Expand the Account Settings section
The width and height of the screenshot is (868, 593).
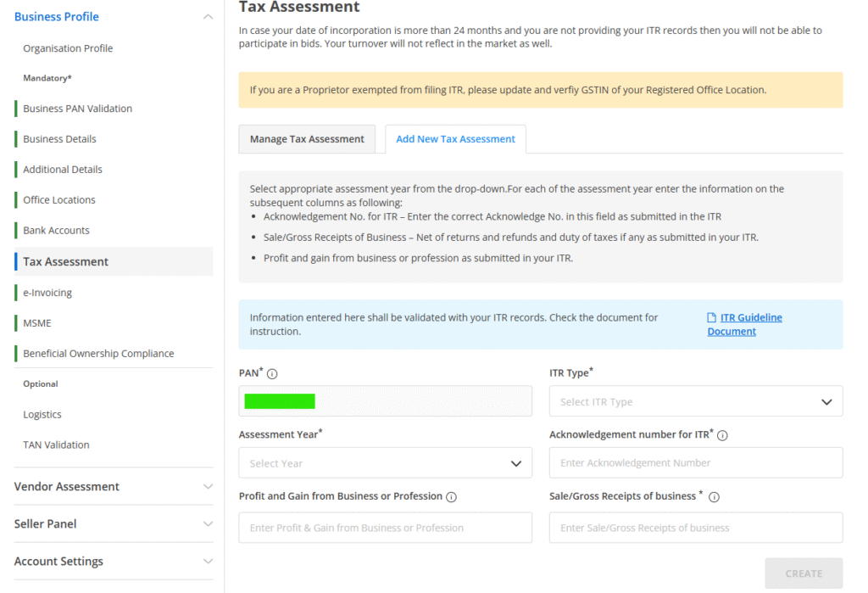[208, 562]
